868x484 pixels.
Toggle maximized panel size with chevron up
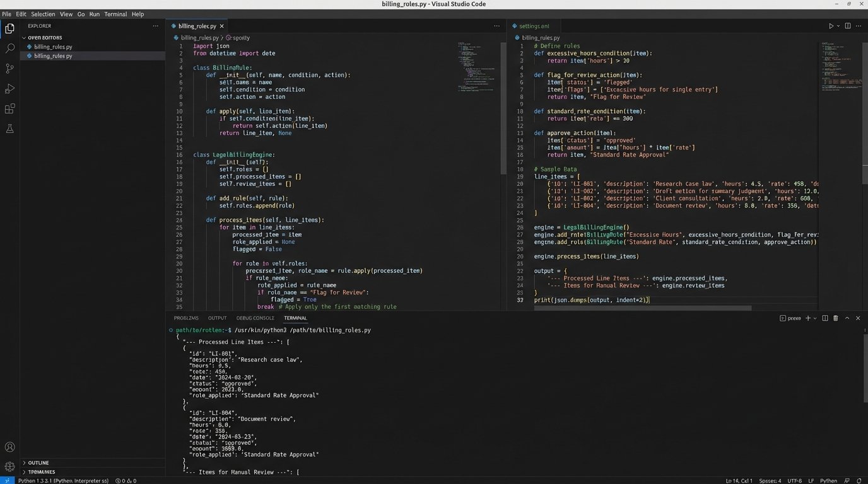click(847, 318)
